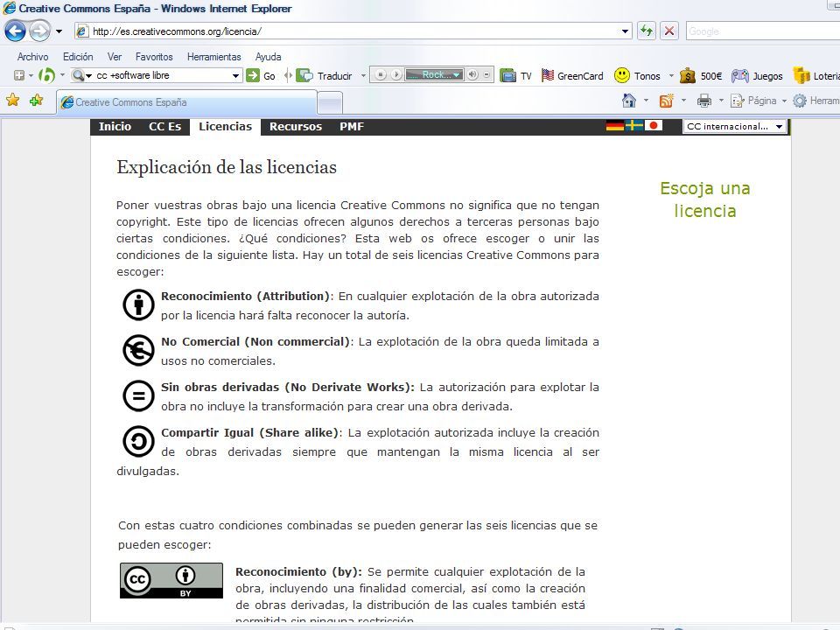Viewport: 840px width, 630px height.
Task: Click the Loteria toolbar icon
Action: coord(801,75)
